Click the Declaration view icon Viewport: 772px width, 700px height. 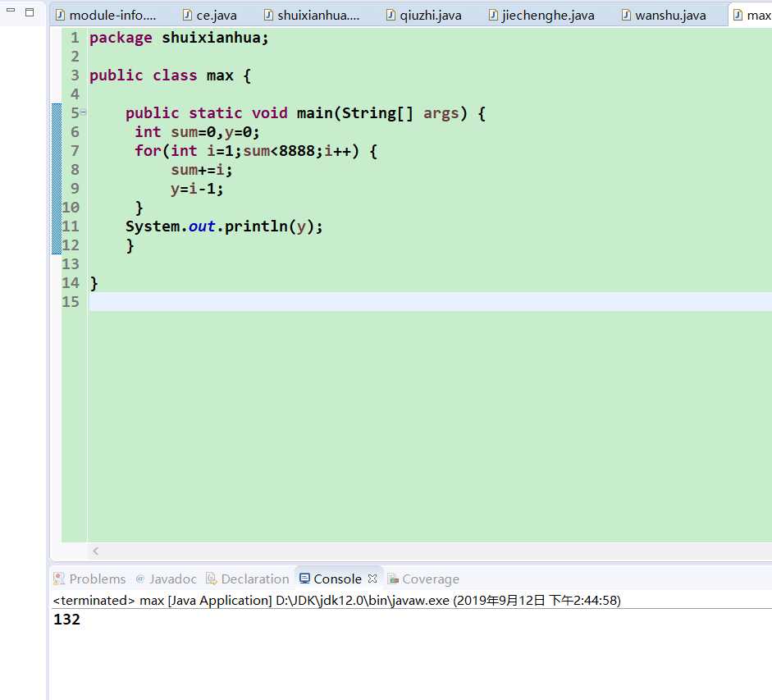(x=211, y=579)
